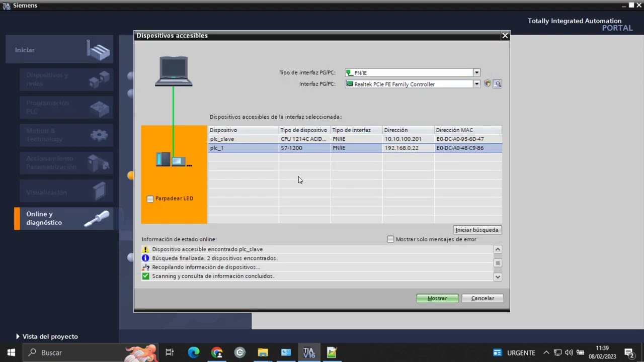Open File Explorer from taskbar
644x362 pixels.
[x=263, y=352]
